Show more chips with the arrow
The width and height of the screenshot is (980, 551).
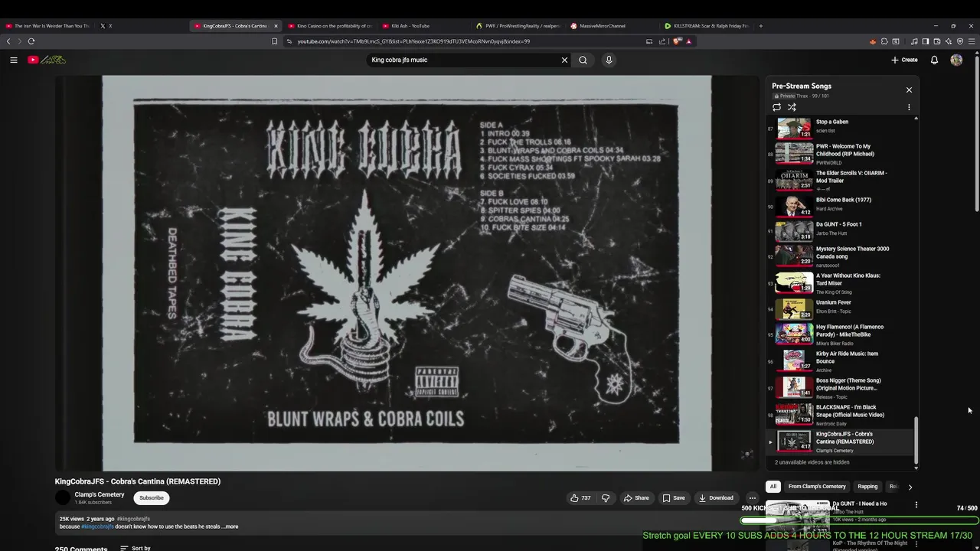(x=910, y=487)
